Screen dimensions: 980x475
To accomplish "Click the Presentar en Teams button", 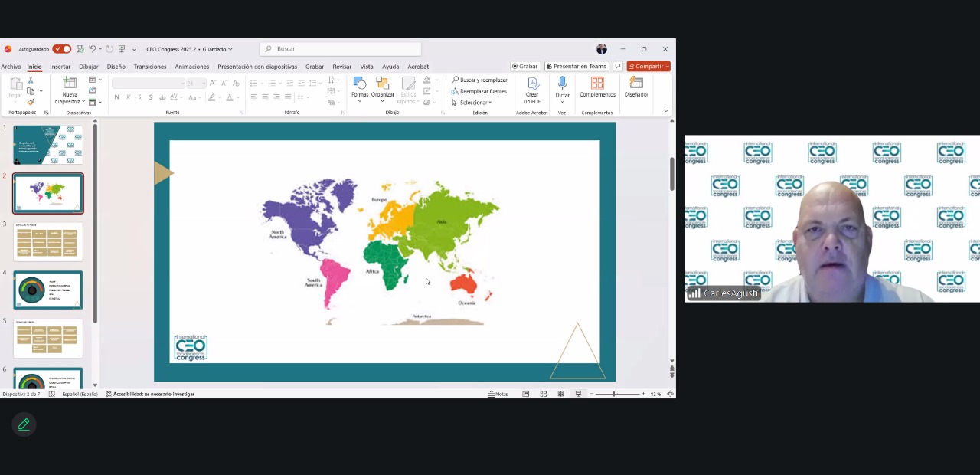I will point(576,67).
